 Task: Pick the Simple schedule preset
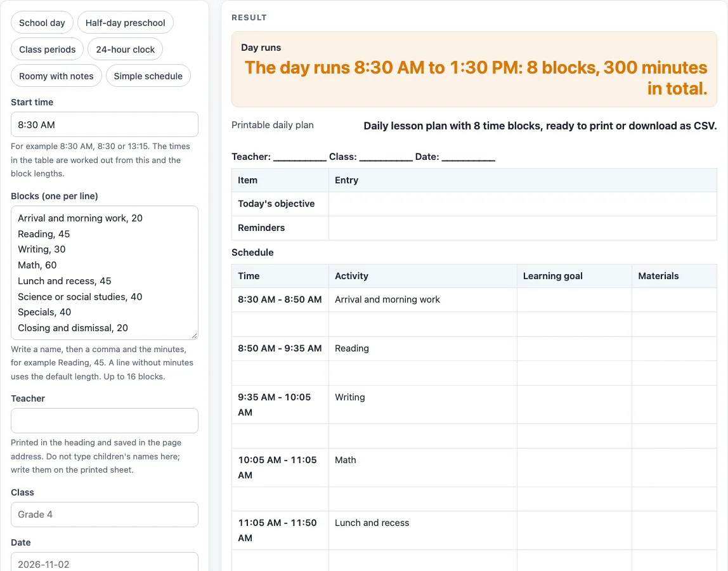coord(148,75)
